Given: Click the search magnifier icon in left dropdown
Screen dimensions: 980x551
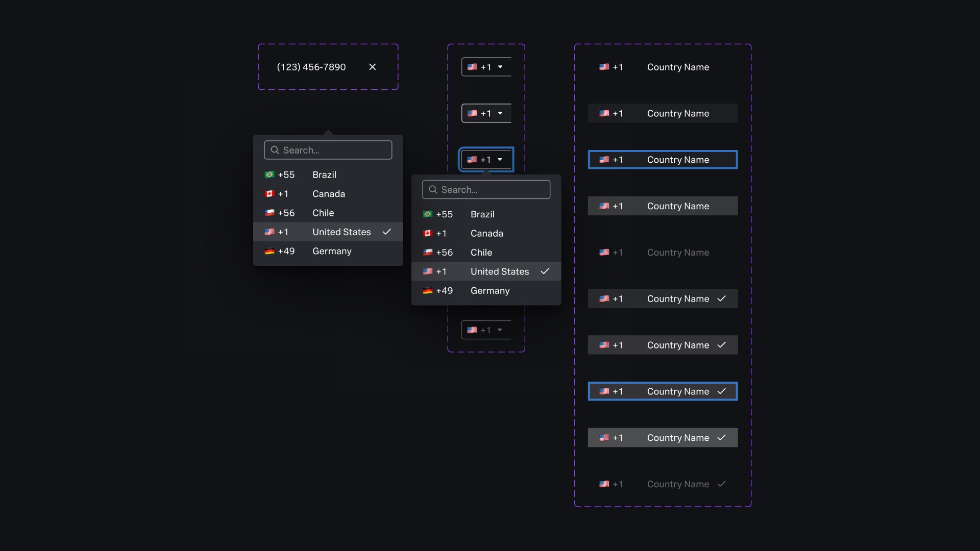Looking at the screenshot, I should 275,150.
